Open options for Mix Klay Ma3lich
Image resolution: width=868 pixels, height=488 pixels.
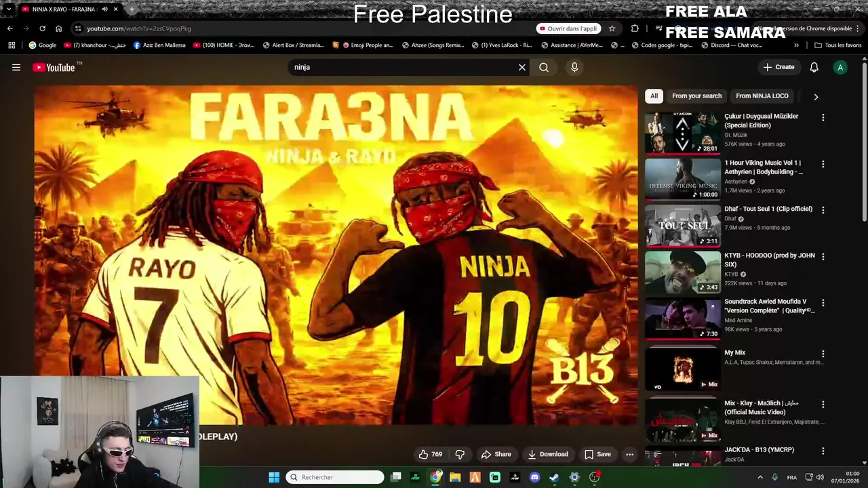823,405
